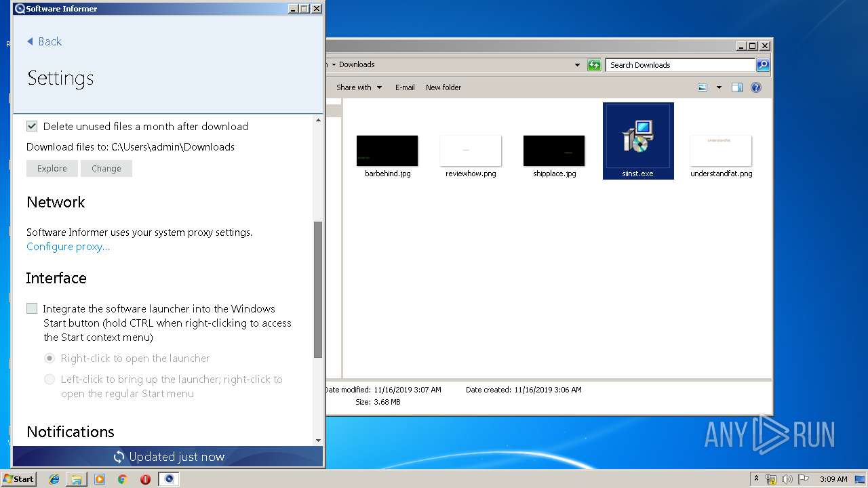The image size is (868, 488).
Task: Click the search magnifier icon
Action: coord(763,65)
